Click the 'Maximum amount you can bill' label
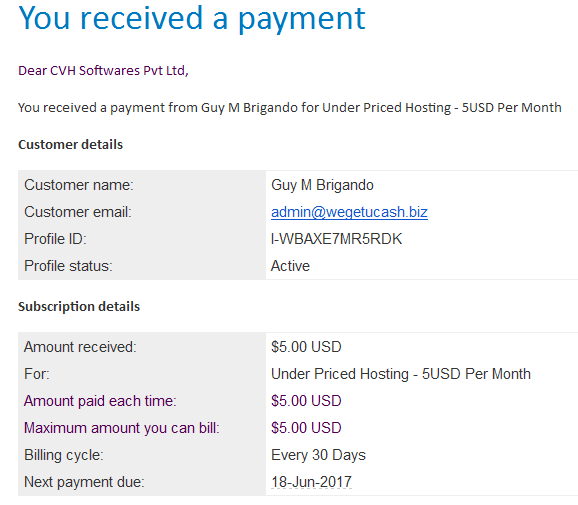 (x=122, y=428)
